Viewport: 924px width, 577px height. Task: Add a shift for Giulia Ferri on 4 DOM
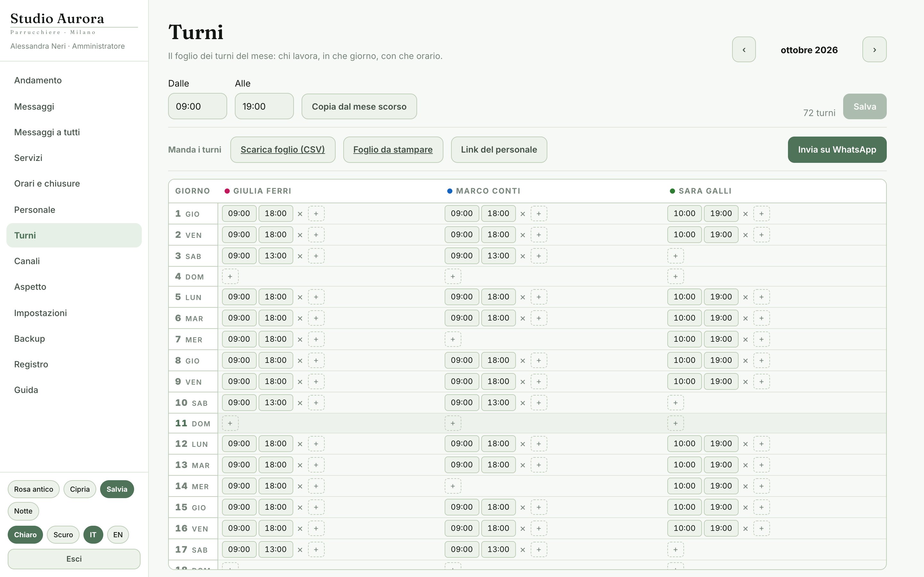click(x=230, y=277)
